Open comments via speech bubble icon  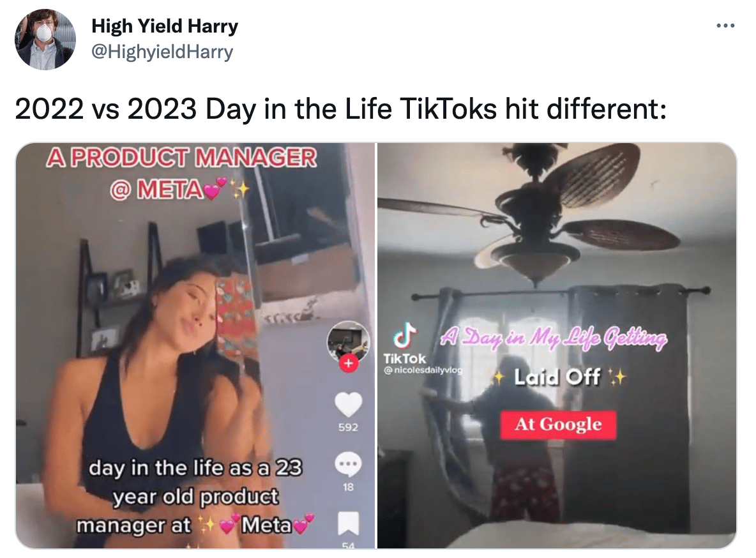coord(348,464)
